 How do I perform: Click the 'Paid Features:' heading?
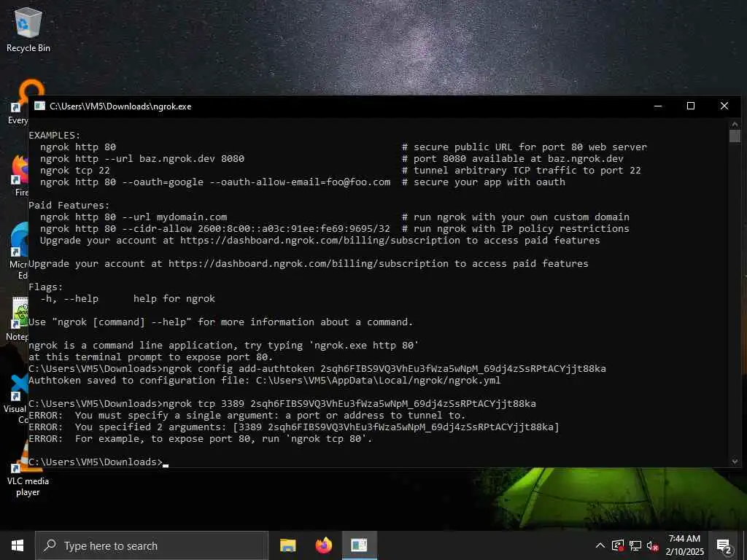point(69,205)
